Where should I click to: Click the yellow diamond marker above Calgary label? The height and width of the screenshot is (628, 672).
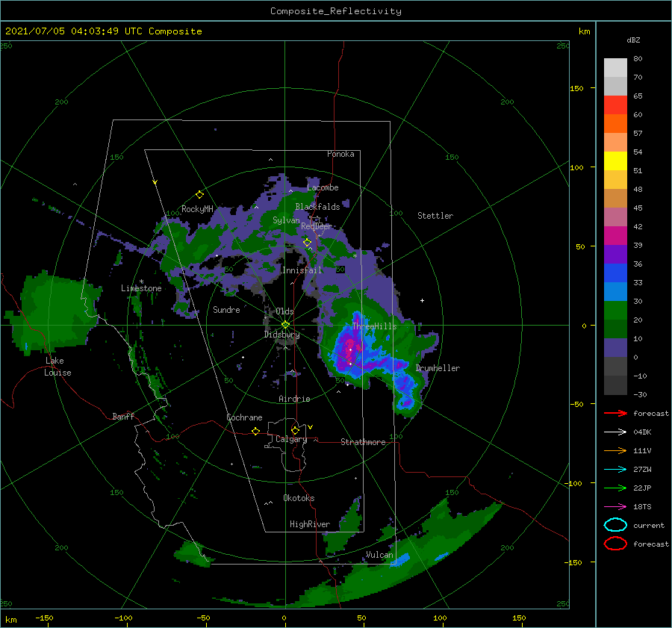click(x=295, y=430)
